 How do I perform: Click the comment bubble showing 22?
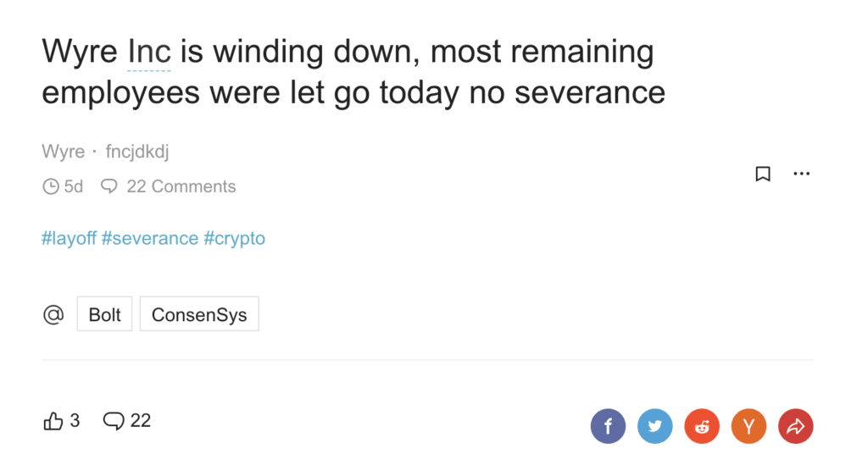pyautogui.click(x=127, y=421)
